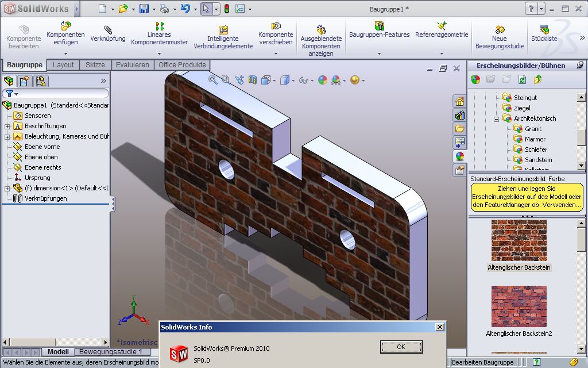Open Baugruppen-Features dropdown arrow
Viewport: 588px width, 368px height.
click(379, 53)
